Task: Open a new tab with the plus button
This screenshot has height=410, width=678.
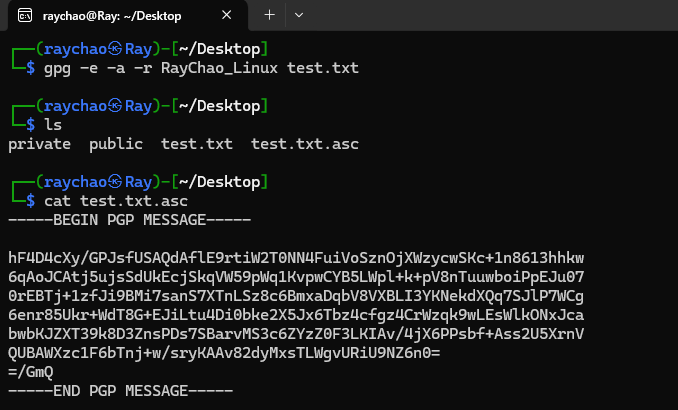Action: (x=269, y=15)
